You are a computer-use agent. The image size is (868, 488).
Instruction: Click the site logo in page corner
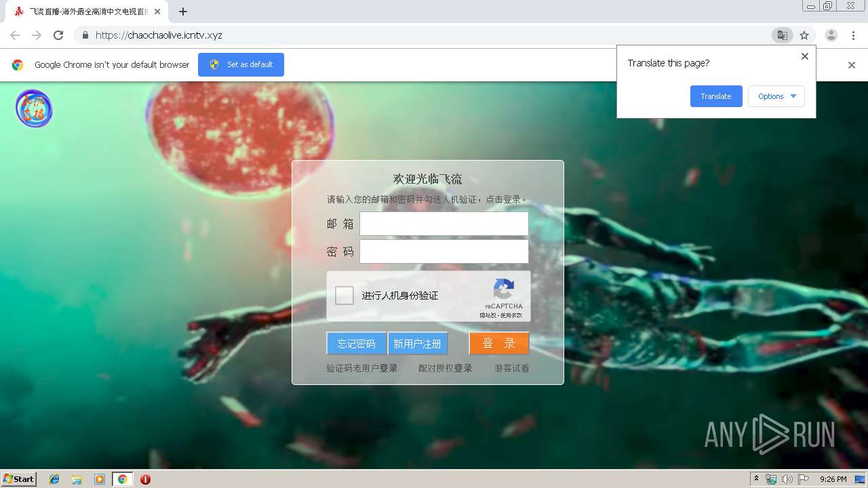coord(34,108)
